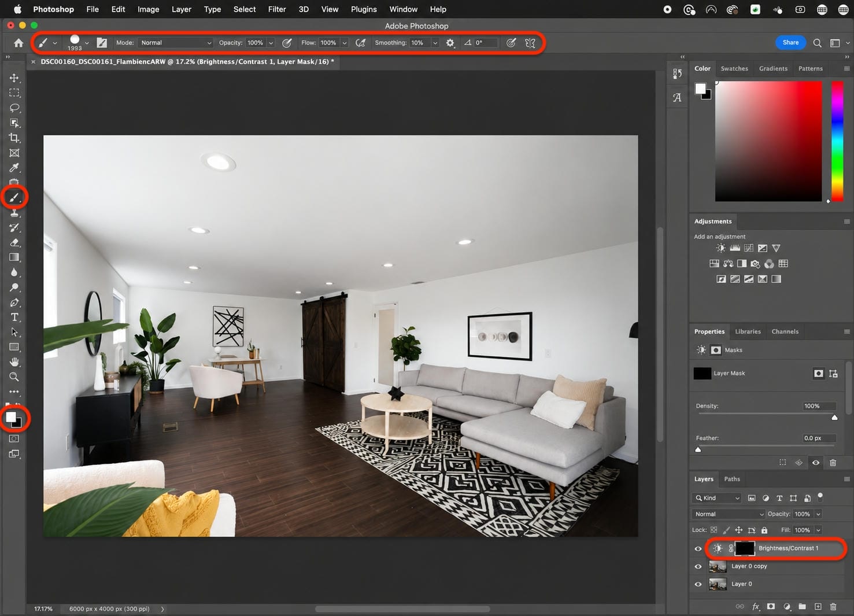854x616 pixels.
Task: Select the Eraser tool
Action: click(14, 242)
